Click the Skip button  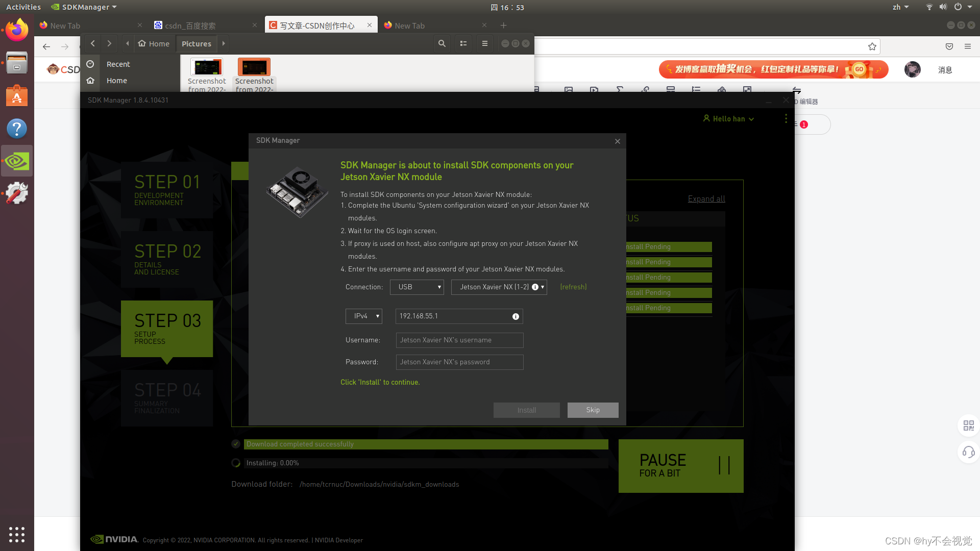(x=593, y=410)
